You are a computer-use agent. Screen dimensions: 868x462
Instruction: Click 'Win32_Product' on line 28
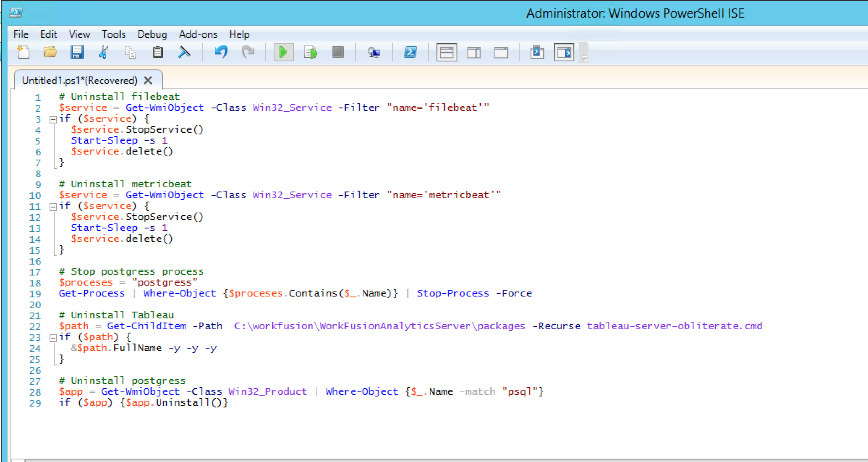pyautogui.click(x=268, y=391)
